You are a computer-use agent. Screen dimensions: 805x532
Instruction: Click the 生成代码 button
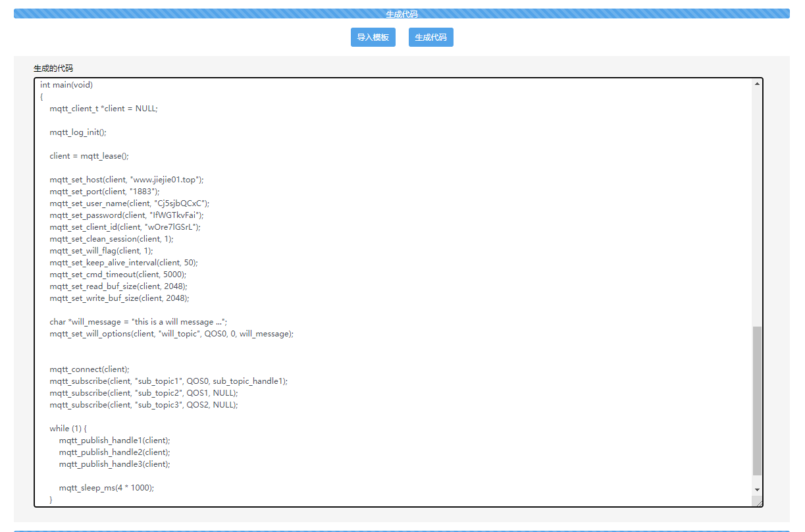pos(430,37)
